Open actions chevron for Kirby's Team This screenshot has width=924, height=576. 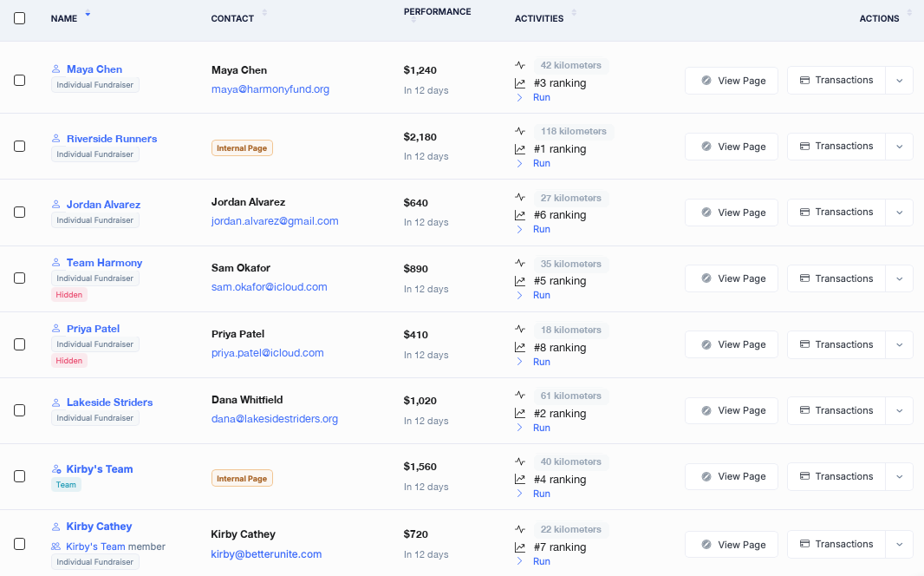coord(899,477)
